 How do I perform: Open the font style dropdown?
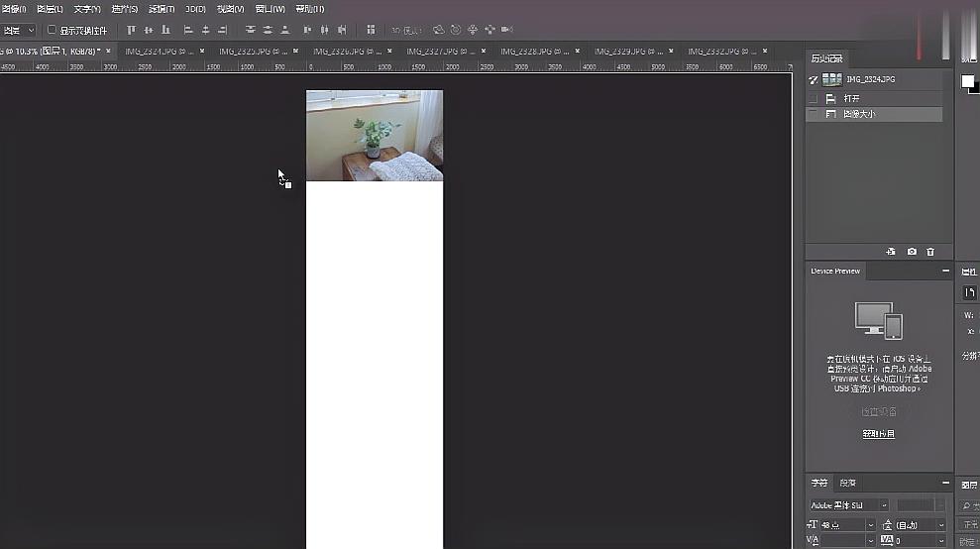(922, 505)
